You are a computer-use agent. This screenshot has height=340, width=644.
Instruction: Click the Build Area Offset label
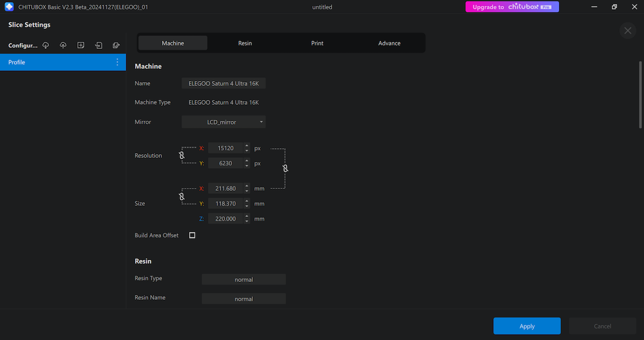[x=157, y=235]
